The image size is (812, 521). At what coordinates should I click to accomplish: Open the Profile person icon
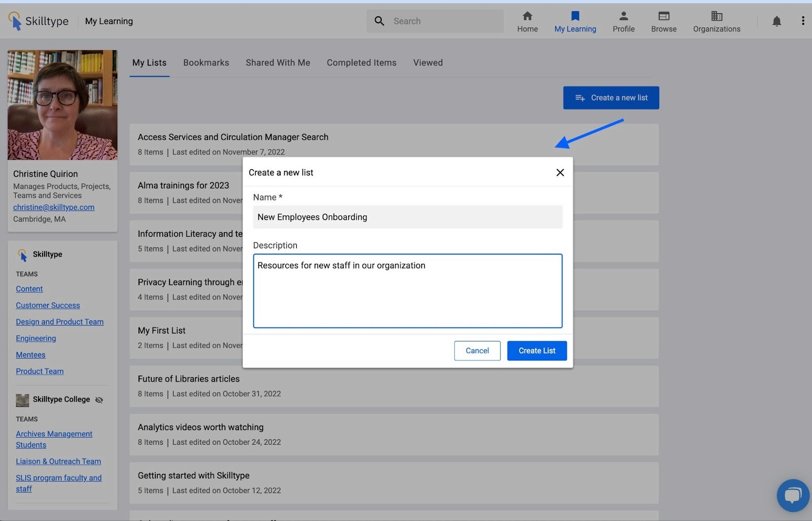point(624,16)
